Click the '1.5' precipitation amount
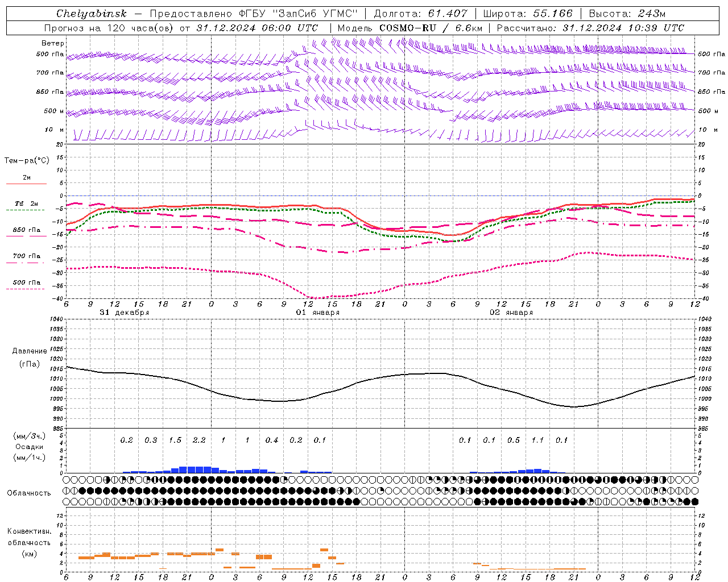The height and width of the screenshot is (582, 728). point(175,440)
